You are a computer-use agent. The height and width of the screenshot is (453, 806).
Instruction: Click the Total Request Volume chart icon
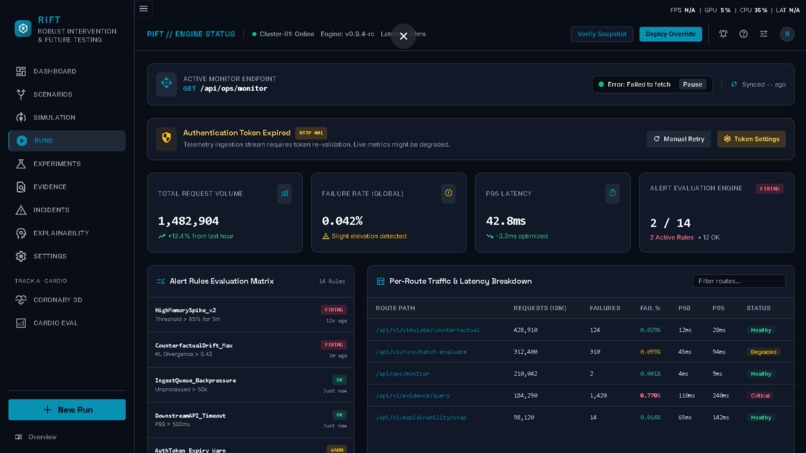[x=284, y=193]
